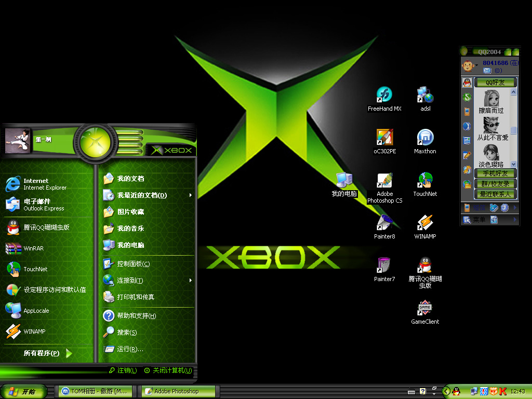Click the red K tray icon

click(503, 392)
